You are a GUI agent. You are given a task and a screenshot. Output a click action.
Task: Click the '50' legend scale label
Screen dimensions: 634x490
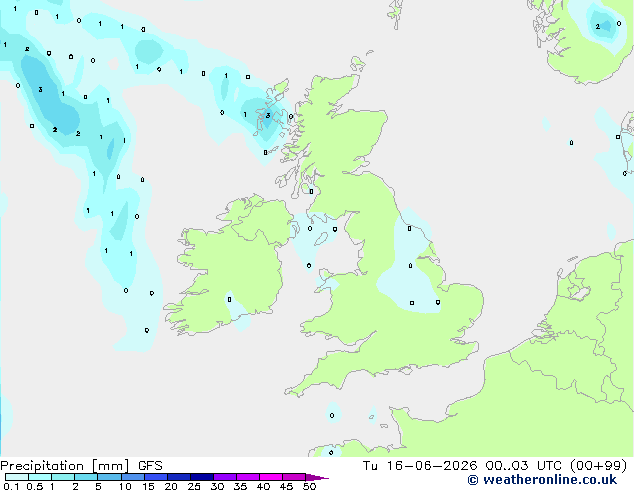pyautogui.click(x=309, y=486)
